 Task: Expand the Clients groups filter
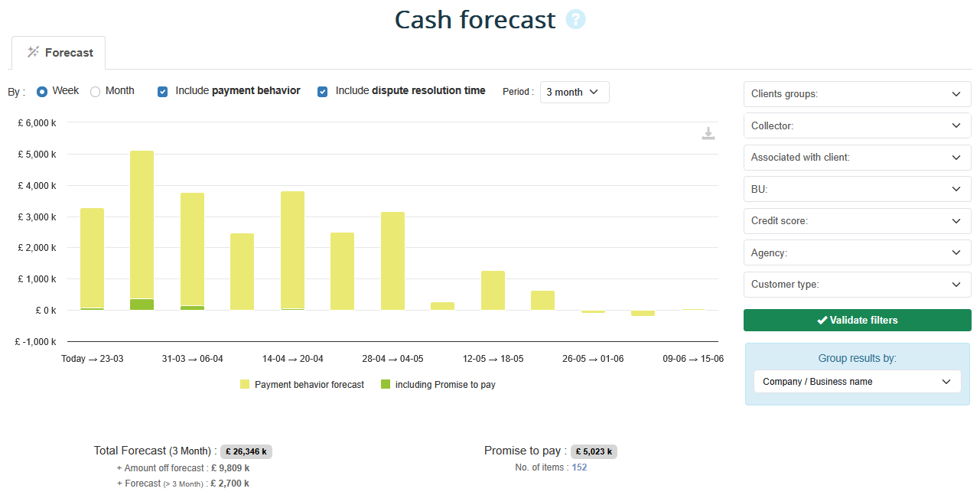[857, 94]
